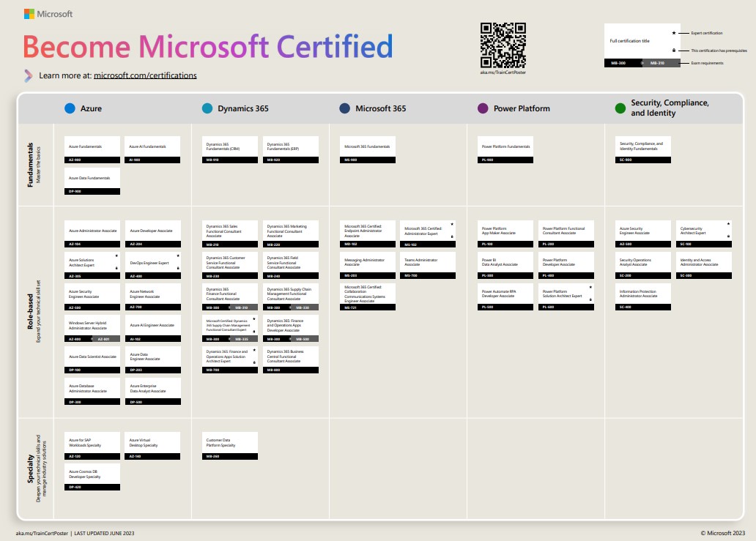Click 'Azure Enterprise Data Analyst Associate' title

tap(147, 388)
